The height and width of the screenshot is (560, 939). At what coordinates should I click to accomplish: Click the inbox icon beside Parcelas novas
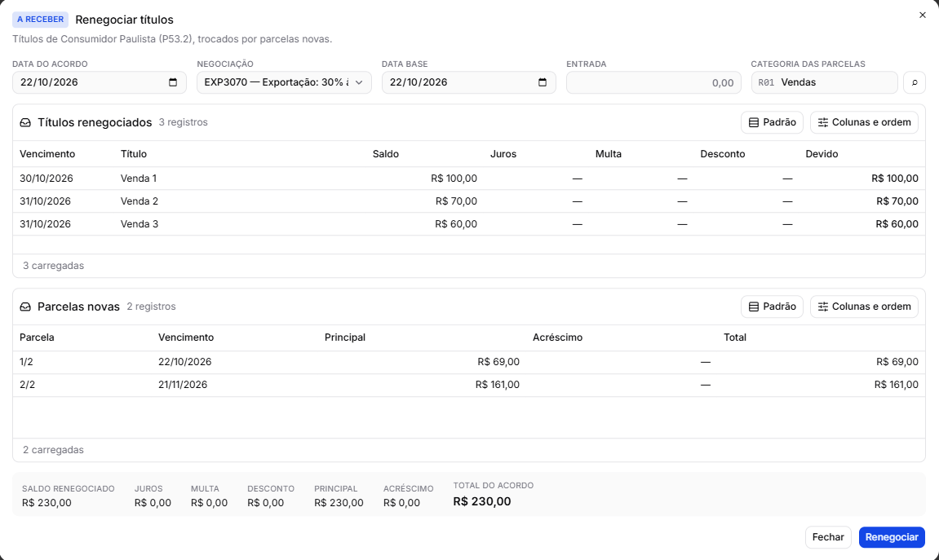tap(25, 307)
